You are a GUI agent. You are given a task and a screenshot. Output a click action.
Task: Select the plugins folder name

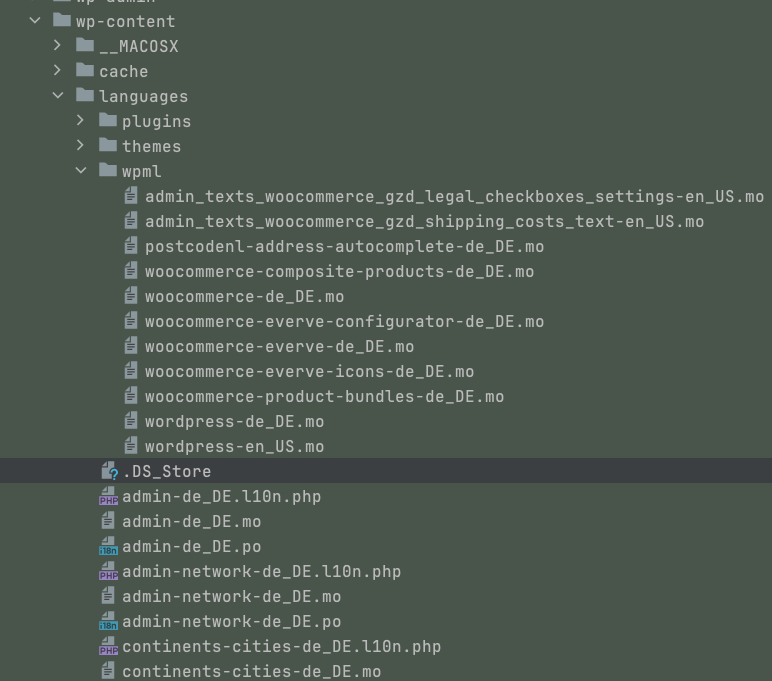coord(157,122)
